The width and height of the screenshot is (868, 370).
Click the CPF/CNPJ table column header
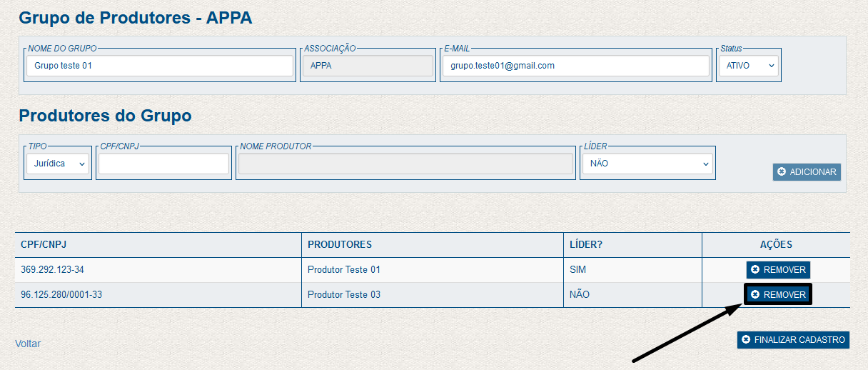(44, 245)
